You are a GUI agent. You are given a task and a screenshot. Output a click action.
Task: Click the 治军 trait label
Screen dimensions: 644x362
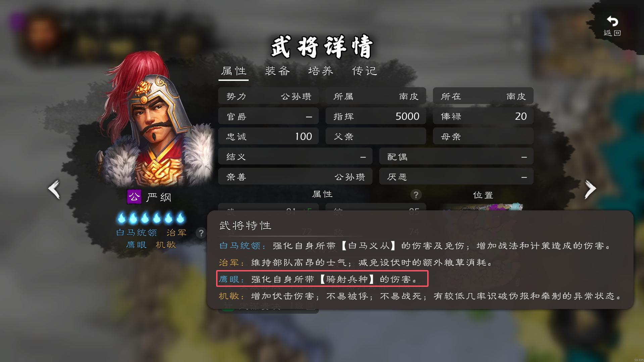pyautogui.click(x=177, y=232)
